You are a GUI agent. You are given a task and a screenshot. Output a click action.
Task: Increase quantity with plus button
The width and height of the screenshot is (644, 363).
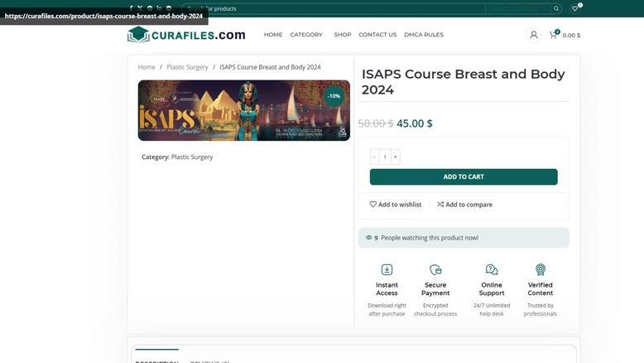click(x=396, y=157)
